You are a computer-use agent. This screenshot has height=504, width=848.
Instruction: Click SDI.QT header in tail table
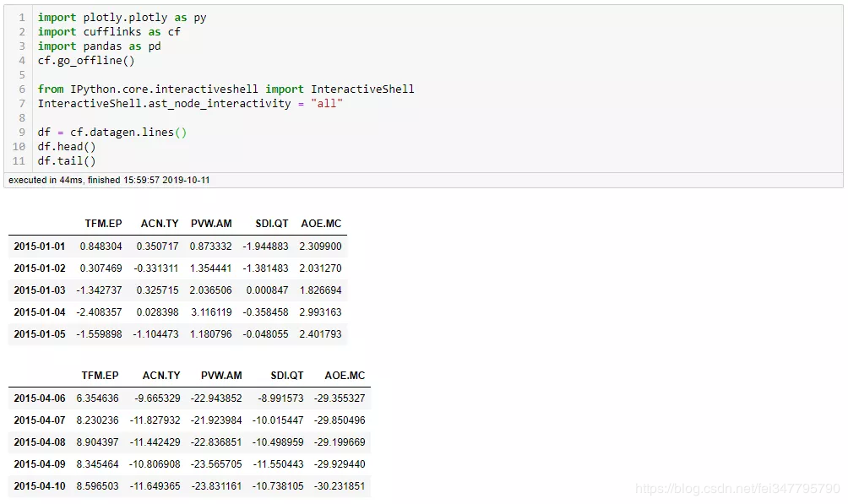pos(286,376)
